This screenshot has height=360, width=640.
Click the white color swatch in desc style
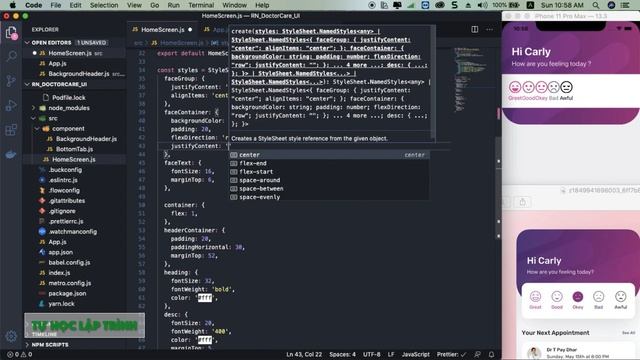click(x=205, y=340)
